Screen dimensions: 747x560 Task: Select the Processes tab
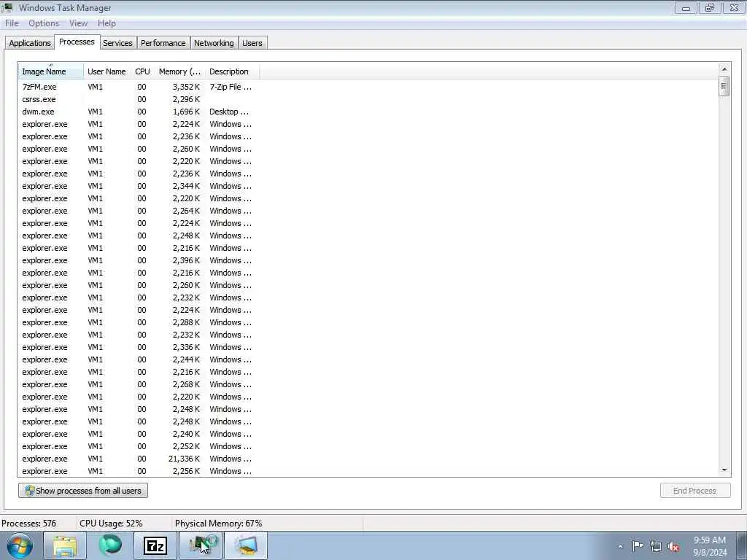(x=77, y=42)
